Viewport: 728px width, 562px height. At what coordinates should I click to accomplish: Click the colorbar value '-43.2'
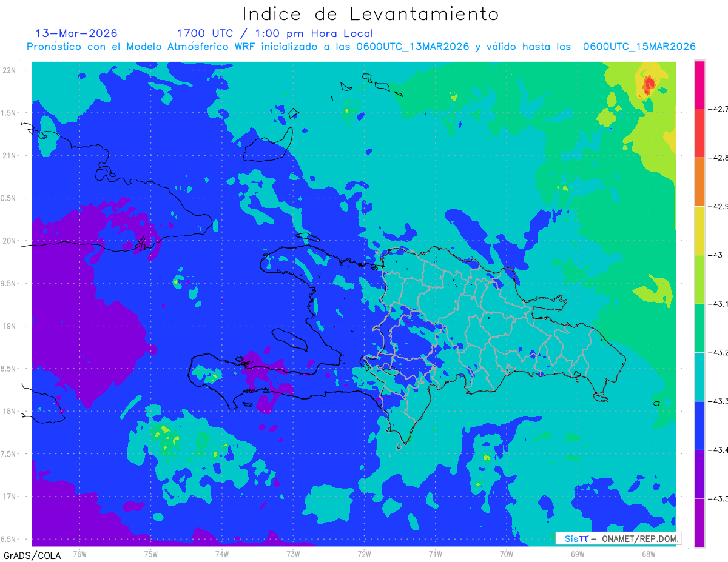[718, 352]
